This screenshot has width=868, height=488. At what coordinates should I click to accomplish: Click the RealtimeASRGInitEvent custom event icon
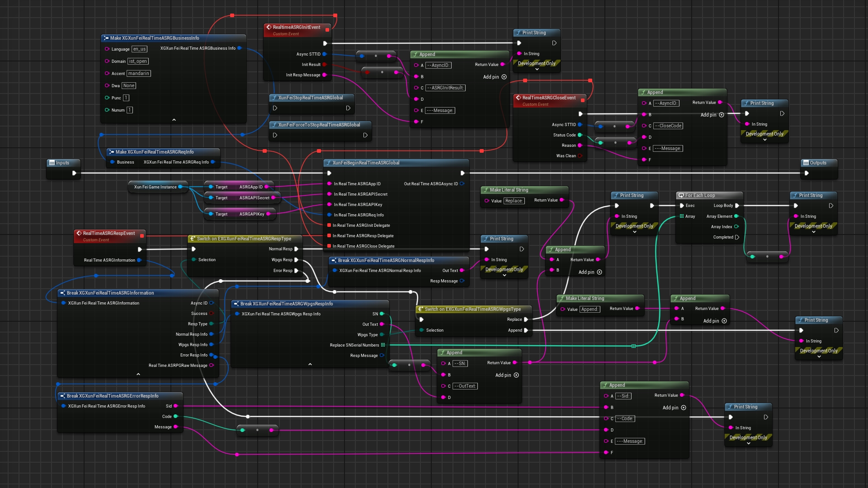click(269, 27)
